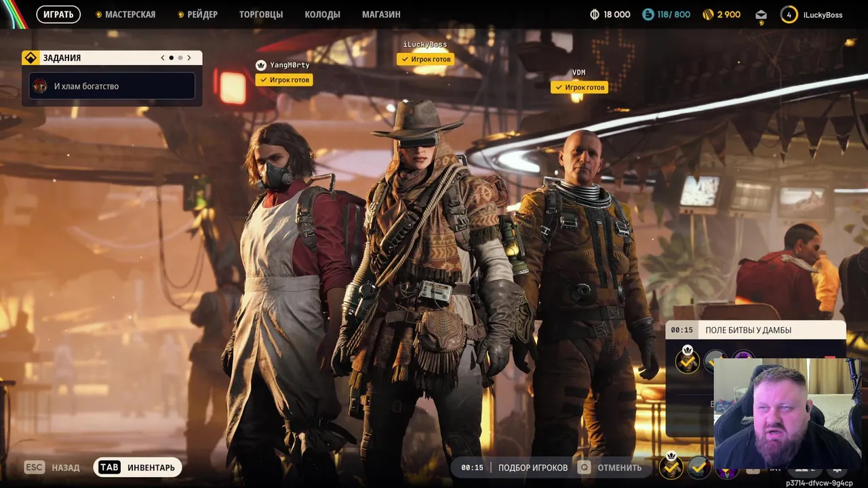Click VDM's 'Игрок готов' badge
Image resolution: width=868 pixels, height=488 pixels.
579,87
